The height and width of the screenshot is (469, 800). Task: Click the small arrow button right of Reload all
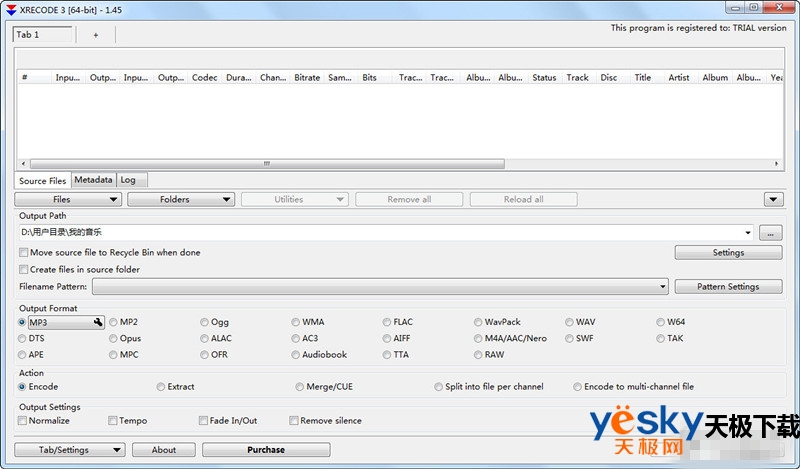click(x=772, y=200)
